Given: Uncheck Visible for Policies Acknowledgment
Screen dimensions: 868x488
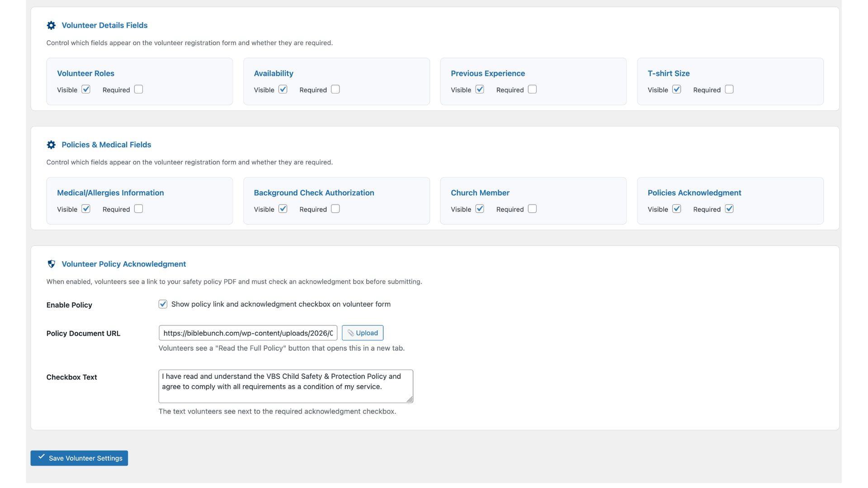Looking at the screenshot, I should 677,209.
